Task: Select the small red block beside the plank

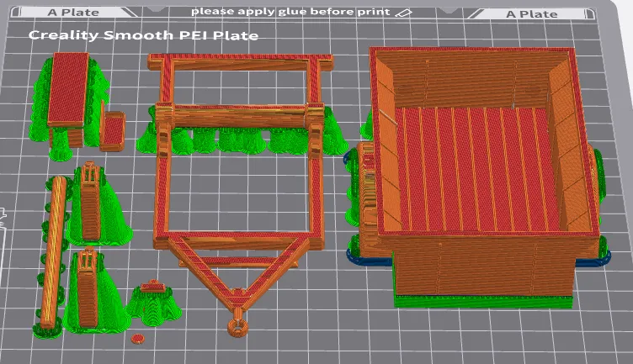Action: [x=112, y=129]
